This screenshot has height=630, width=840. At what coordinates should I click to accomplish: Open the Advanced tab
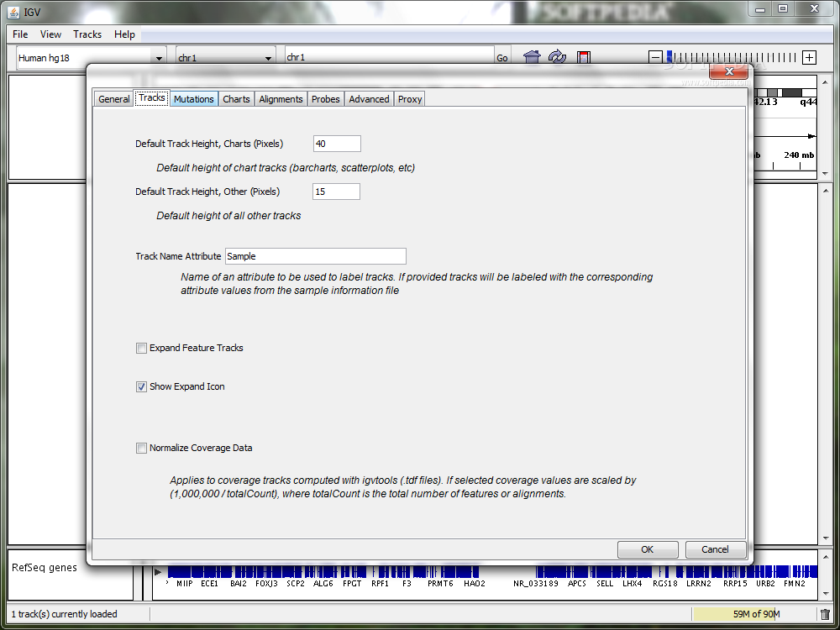pos(369,99)
